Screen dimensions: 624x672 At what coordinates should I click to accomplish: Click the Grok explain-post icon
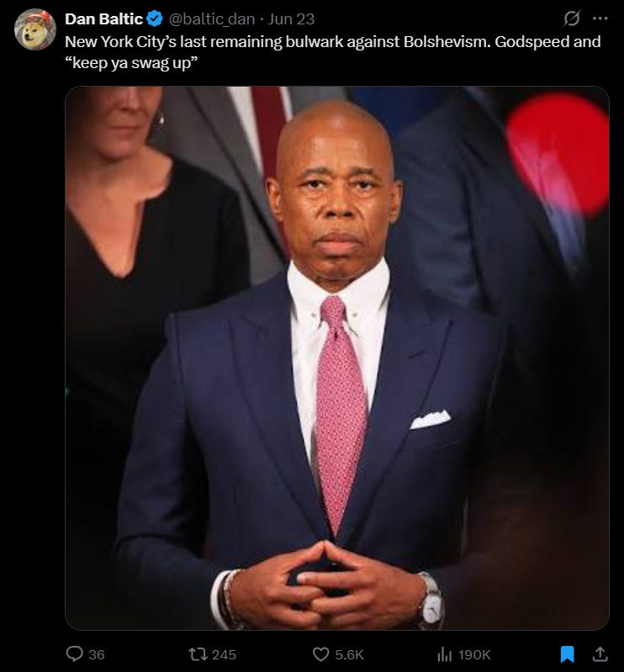pyautogui.click(x=572, y=19)
